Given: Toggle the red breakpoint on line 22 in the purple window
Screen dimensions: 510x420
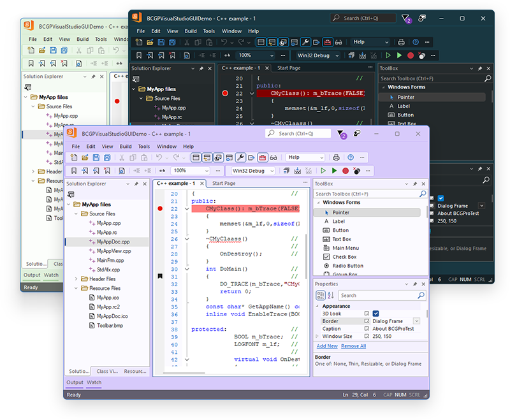Looking at the screenshot, I should (x=160, y=208).
